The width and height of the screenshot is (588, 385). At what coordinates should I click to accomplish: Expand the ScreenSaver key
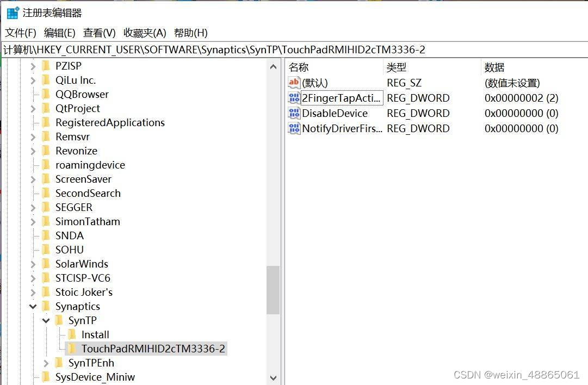(33, 179)
